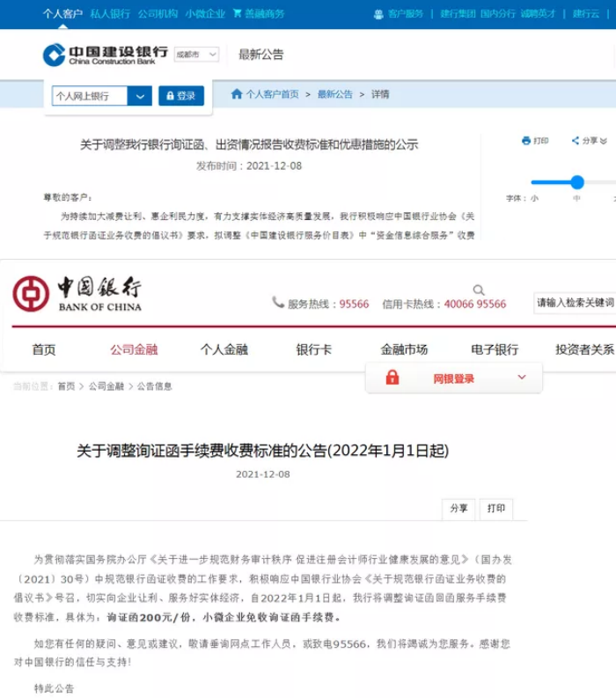The width and height of the screenshot is (616, 698).
Task: Select 个人客户 in the top nav
Action: click(x=62, y=14)
